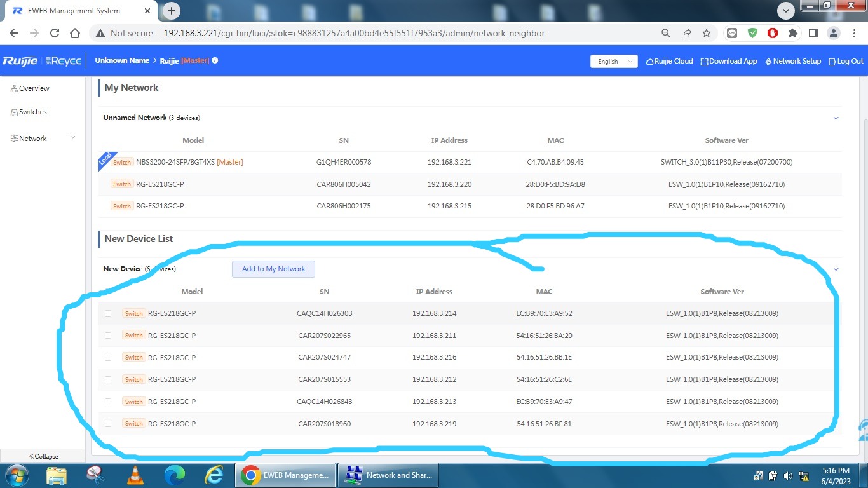Open the tab search dropdown arrow
Screen dimensions: 868x488
click(786, 11)
